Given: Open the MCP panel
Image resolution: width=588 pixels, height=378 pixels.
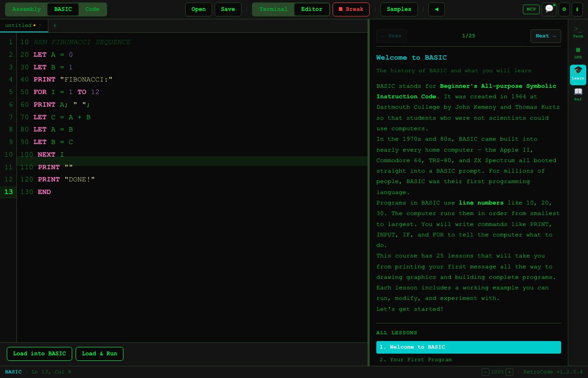Looking at the screenshot, I should 531,9.
